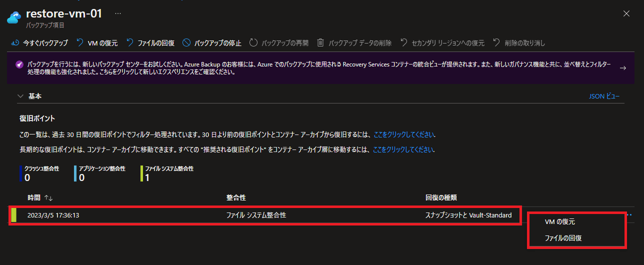Open the ellipsis menu beside restore-vm-01 title
The width and height of the screenshot is (644, 265).
pyautogui.click(x=118, y=13)
